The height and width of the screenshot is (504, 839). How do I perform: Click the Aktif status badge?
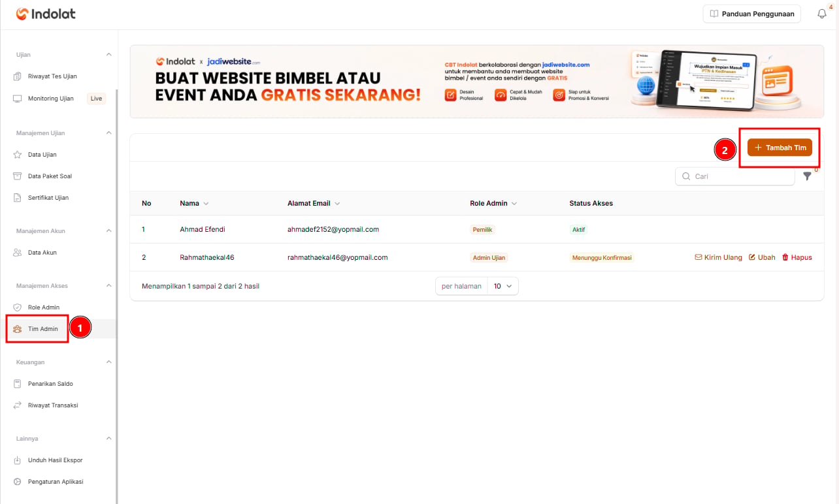(x=579, y=230)
